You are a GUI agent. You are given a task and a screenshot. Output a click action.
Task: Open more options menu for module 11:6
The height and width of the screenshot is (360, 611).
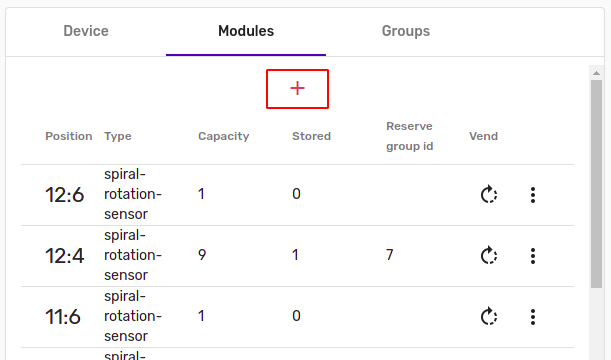[x=533, y=316]
